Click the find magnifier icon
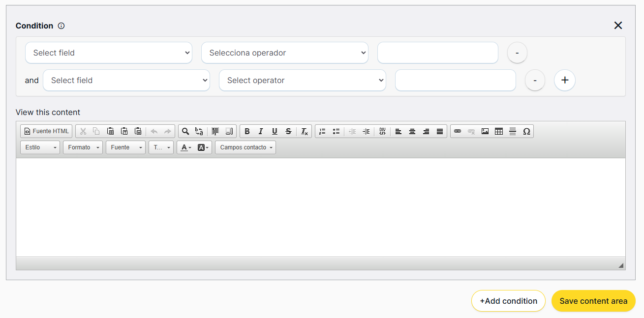This screenshot has width=644, height=318. (185, 131)
